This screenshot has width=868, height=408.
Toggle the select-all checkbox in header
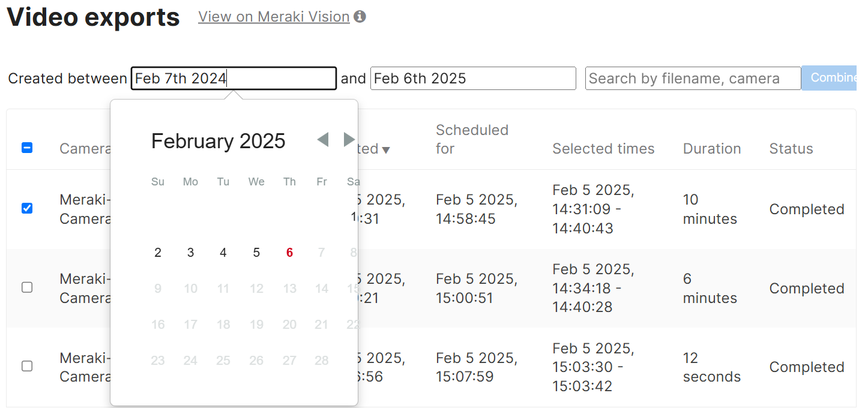point(27,148)
